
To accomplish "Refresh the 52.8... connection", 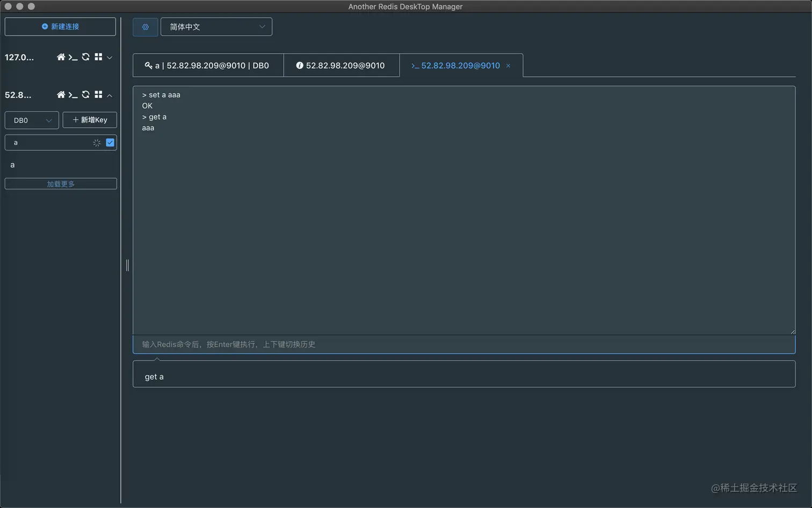I will pos(85,95).
